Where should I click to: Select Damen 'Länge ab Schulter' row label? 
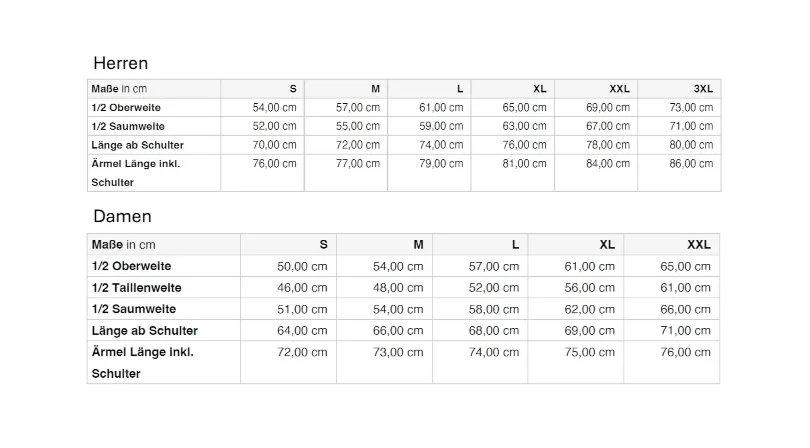[x=144, y=331]
